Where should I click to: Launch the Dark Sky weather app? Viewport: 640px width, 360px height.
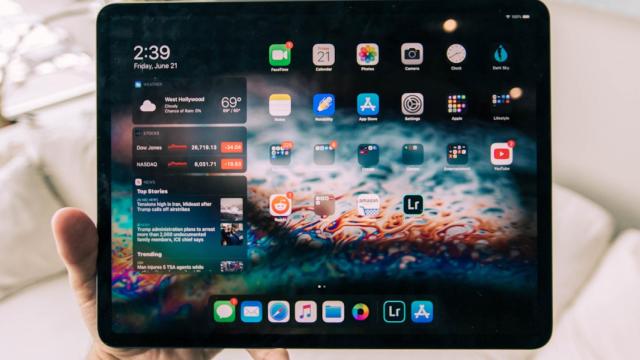click(x=500, y=53)
